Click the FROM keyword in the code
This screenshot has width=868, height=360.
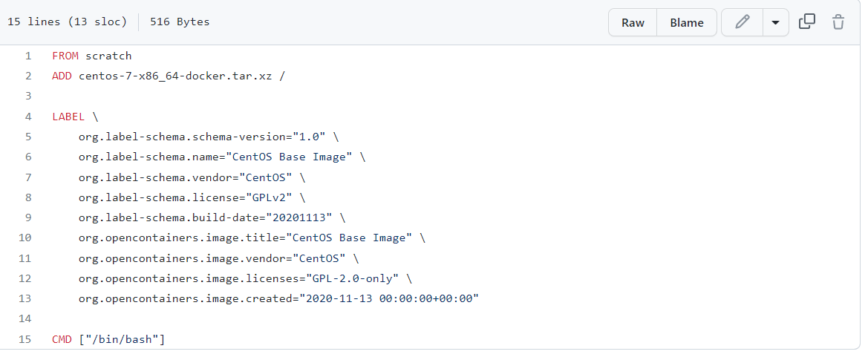[65, 56]
